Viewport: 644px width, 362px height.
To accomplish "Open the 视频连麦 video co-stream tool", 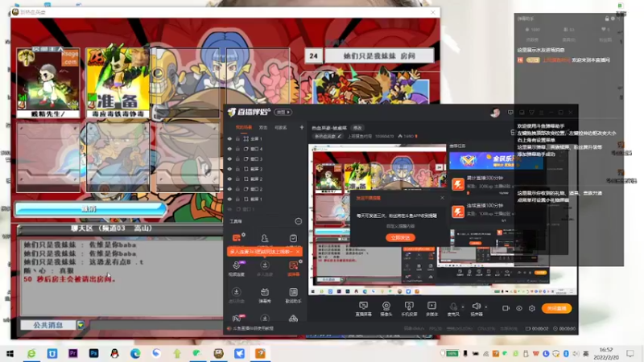I will (x=237, y=268).
